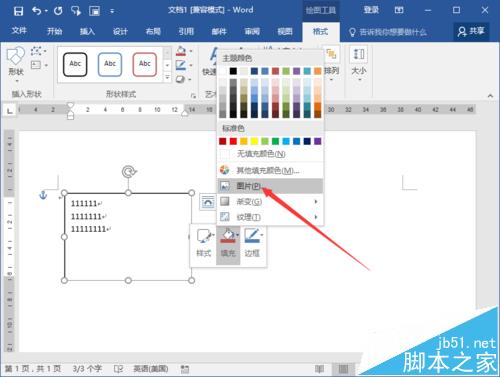Viewport: 500px width, 377px height.
Task: Click the 共享 share button
Action: (471, 32)
